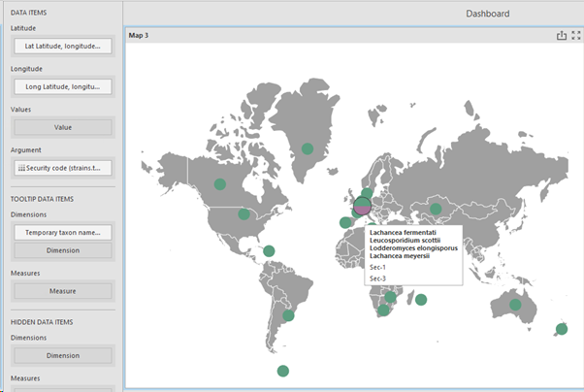Viewport: 584px width, 392px height.
Task: Click the Export To icon on Map 3
Action: click(561, 36)
